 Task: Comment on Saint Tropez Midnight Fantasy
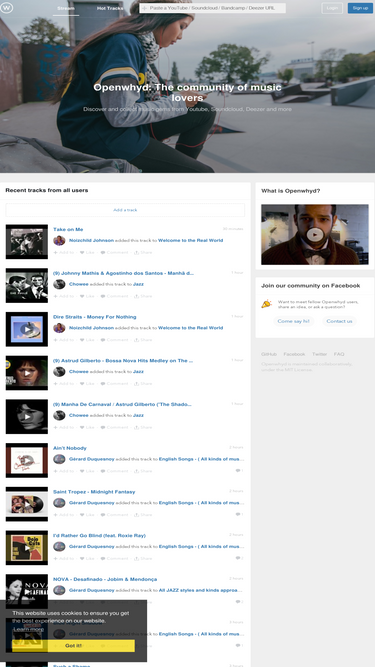coord(114,515)
